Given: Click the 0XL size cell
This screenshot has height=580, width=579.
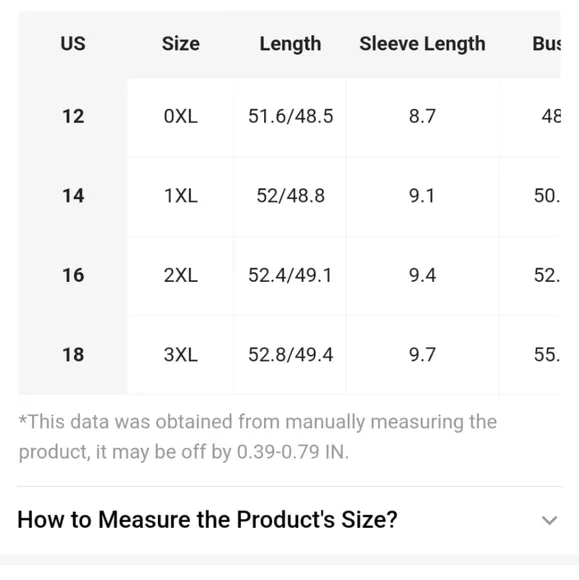Looking at the screenshot, I should coord(181,116).
